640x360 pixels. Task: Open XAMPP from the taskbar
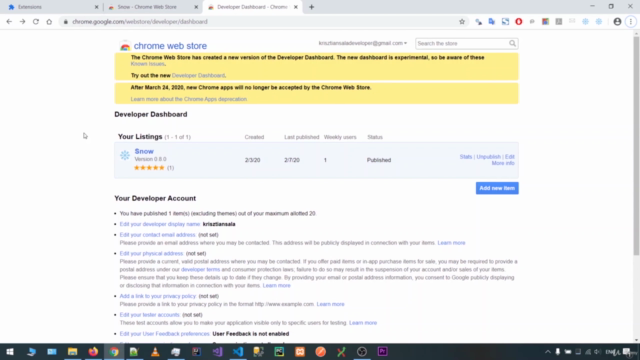pos(300,351)
